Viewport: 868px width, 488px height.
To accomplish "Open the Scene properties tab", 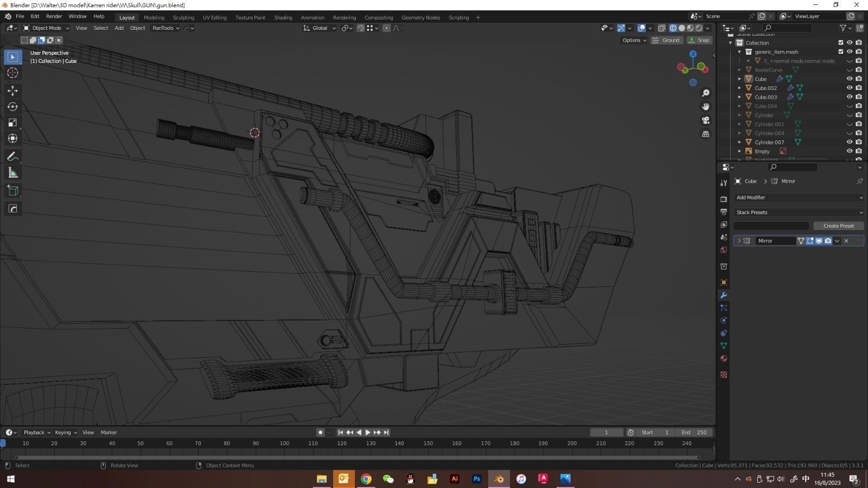I will click(723, 237).
